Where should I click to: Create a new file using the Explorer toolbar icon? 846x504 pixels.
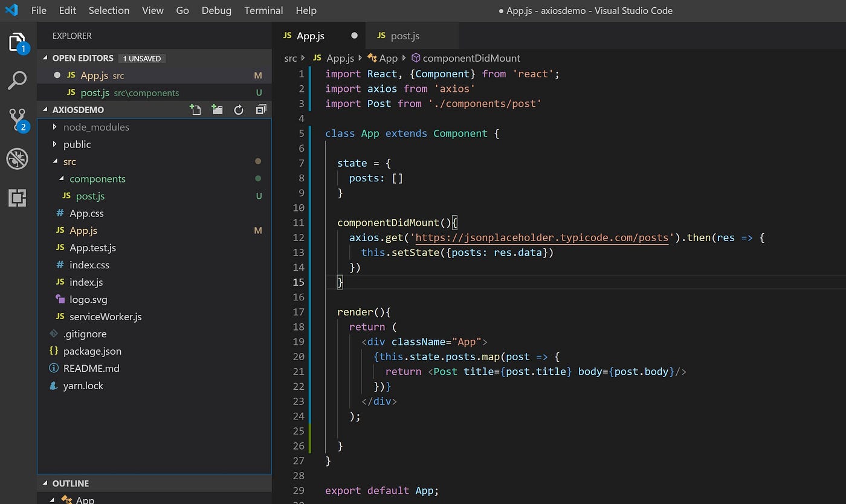pyautogui.click(x=195, y=109)
